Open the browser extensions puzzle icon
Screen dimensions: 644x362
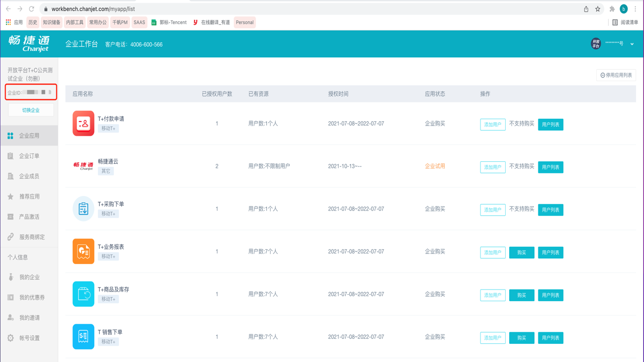coord(612,9)
